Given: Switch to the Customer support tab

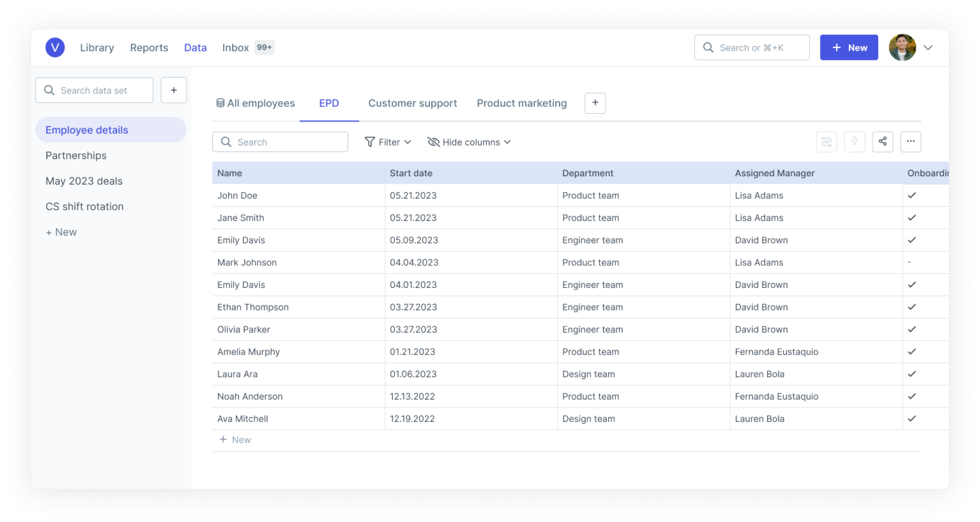Looking at the screenshot, I should (x=412, y=103).
